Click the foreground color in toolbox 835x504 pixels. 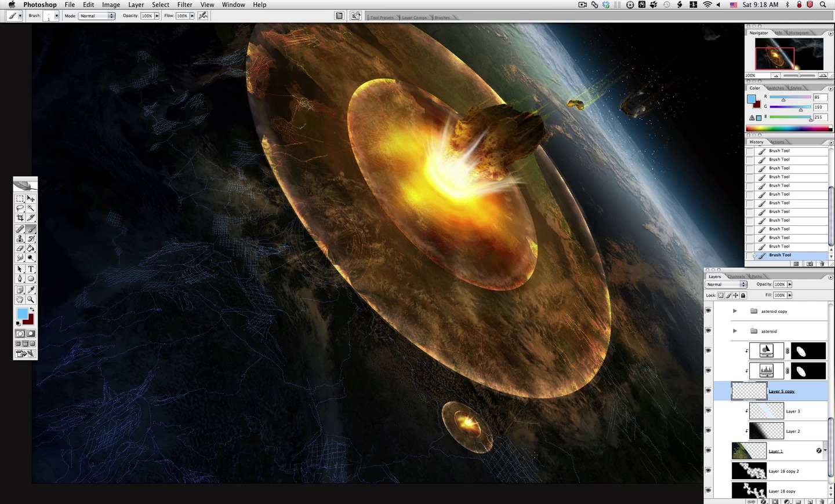point(21,313)
